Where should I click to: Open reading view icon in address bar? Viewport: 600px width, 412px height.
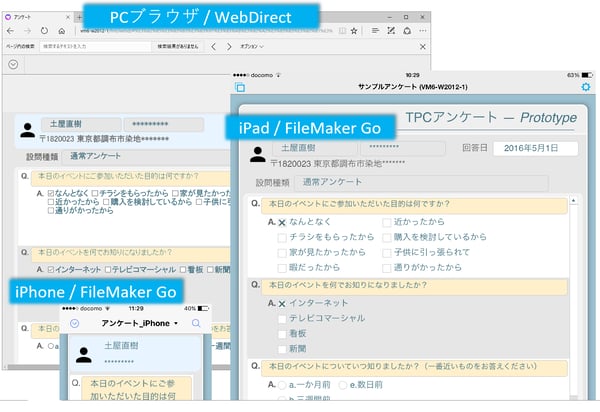[342, 31]
